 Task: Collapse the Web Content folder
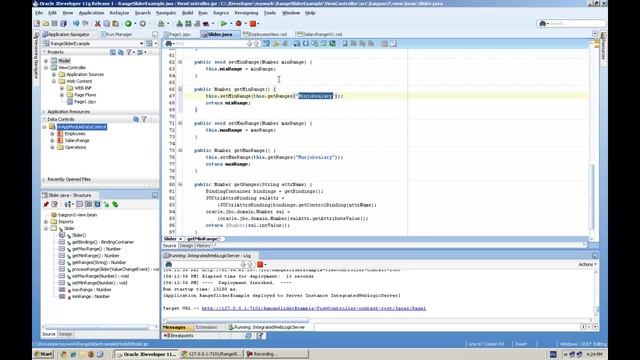coord(54,81)
